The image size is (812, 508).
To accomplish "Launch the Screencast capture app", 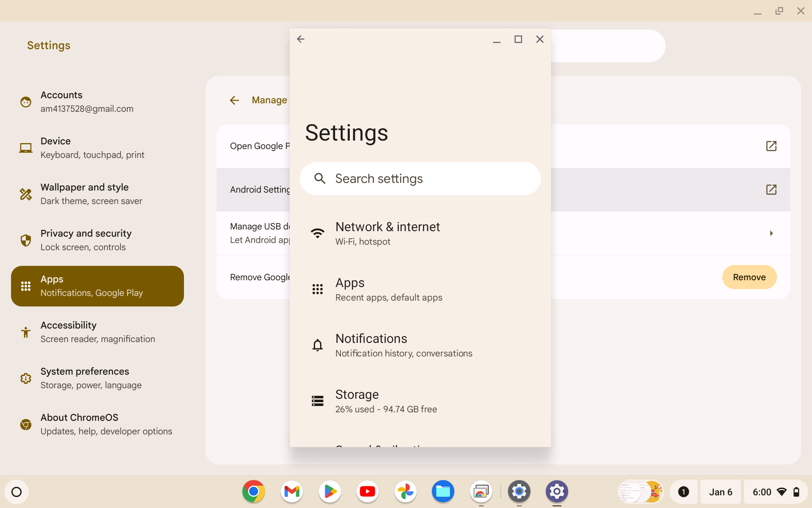I will (481, 491).
